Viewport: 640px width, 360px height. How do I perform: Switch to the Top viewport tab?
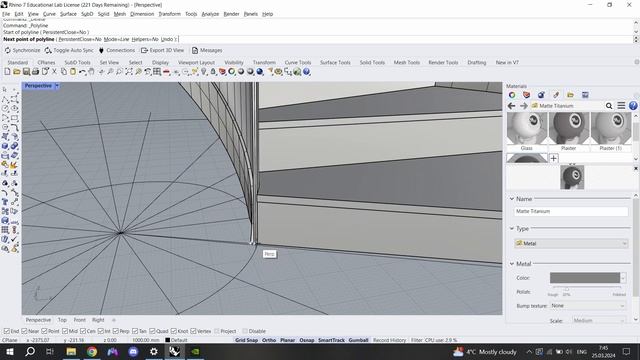pos(62,320)
